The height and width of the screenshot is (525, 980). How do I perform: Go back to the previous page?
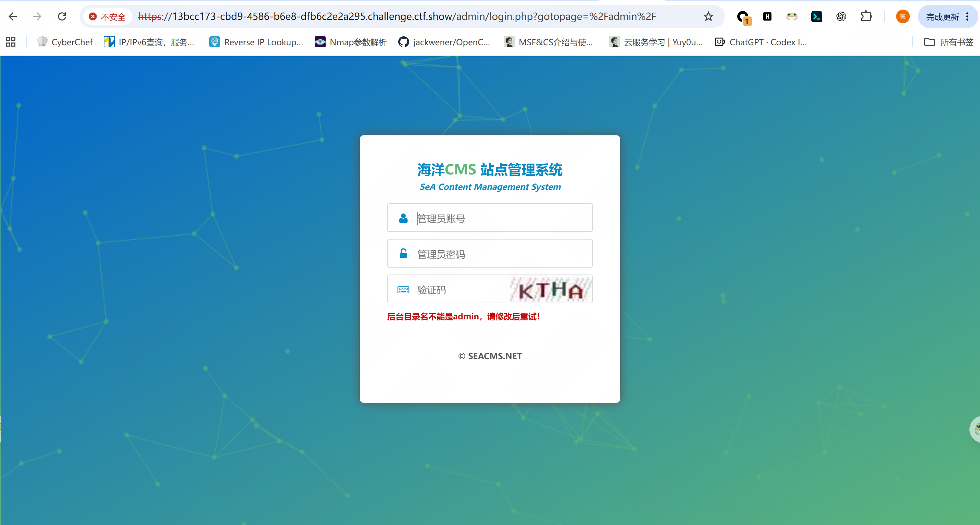pyautogui.click(x=13, y=16)
